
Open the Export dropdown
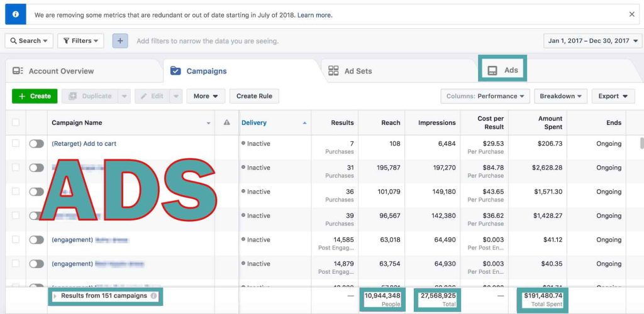click(613, 96)
